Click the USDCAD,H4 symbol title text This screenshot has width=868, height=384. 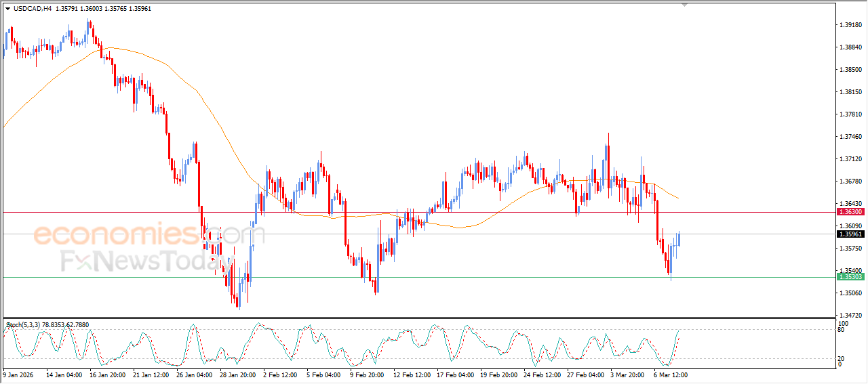pos(32,9)
